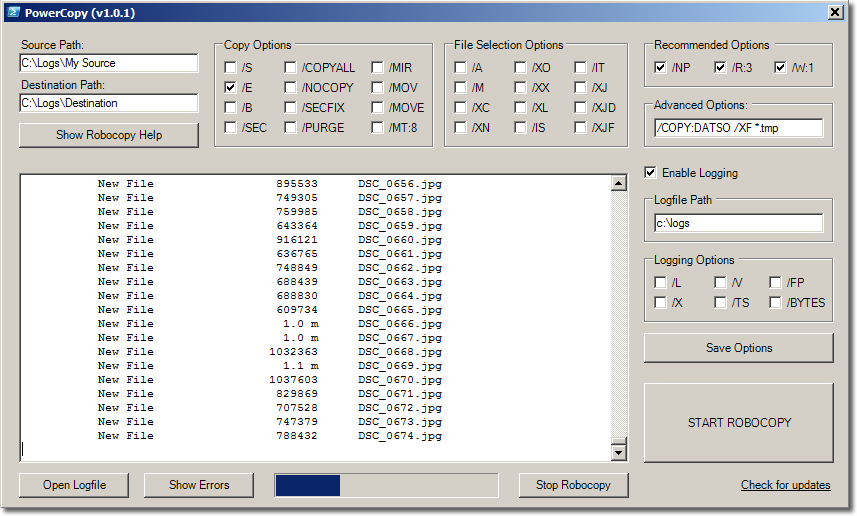Click the output scrollbar up arrow
This screenshot has width=857, height=516.
click(x=619, y=183)
